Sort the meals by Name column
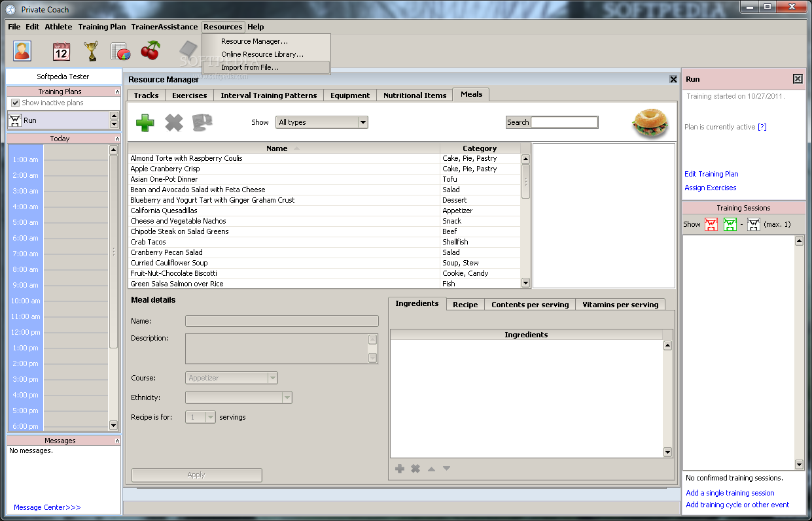 coord(284,148)
